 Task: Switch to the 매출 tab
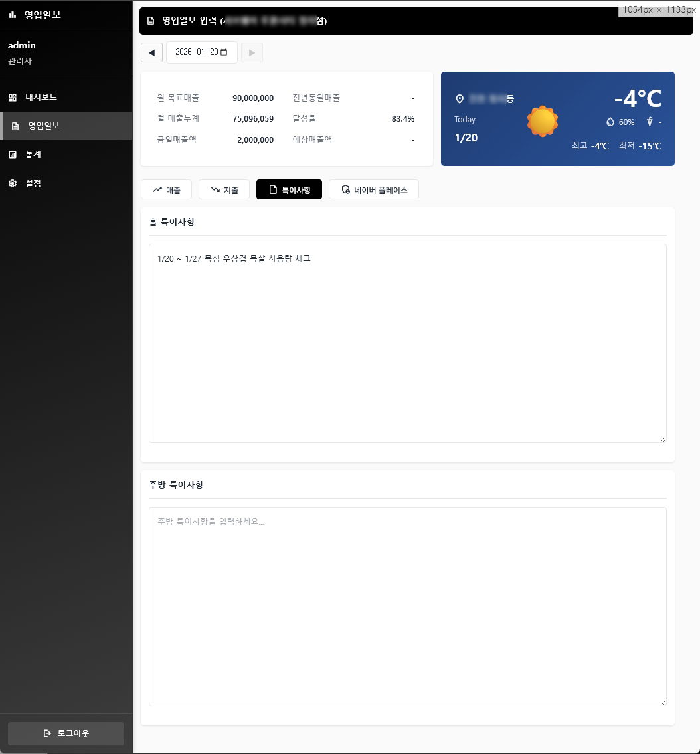(166, 189)
